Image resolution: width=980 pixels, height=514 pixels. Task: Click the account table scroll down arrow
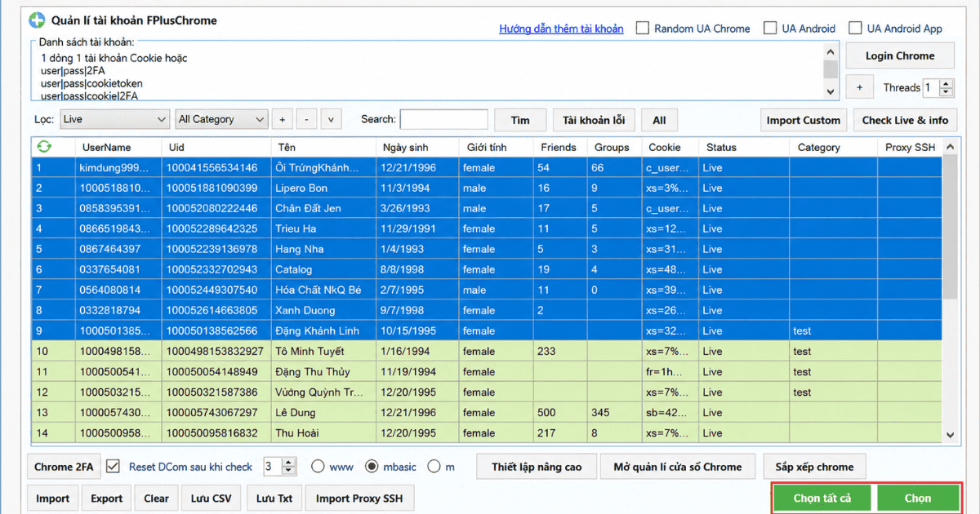tap(950, 436)
